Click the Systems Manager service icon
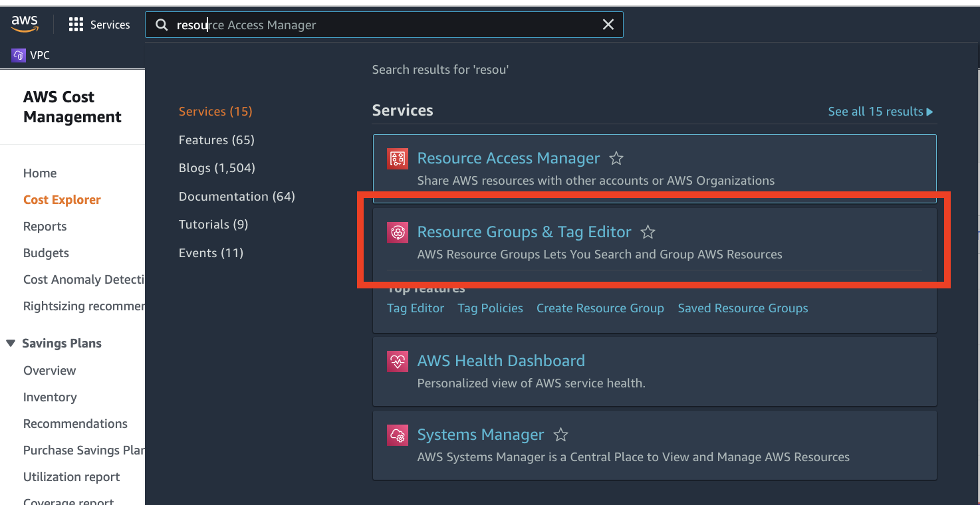Image resolution: width=980 pixels, height=505 pixels. coord(397,435)
